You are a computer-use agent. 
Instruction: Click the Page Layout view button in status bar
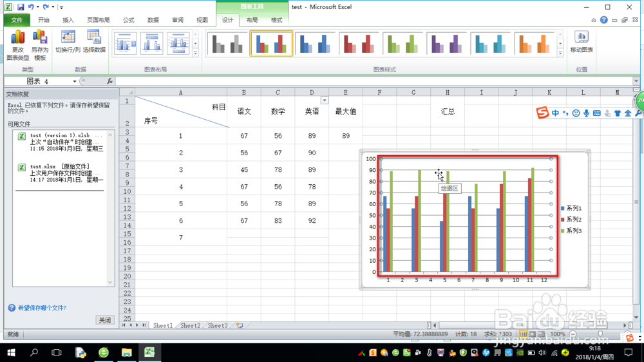[x=533, y=334]
